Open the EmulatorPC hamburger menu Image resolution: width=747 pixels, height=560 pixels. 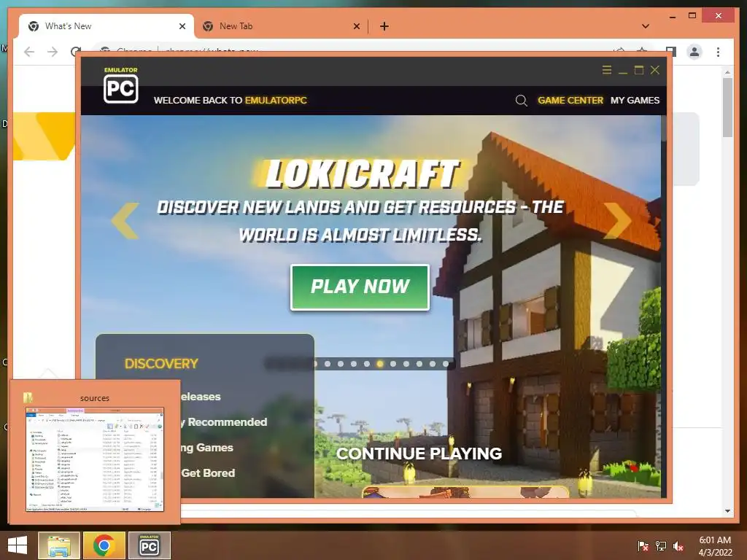point(606,70)
